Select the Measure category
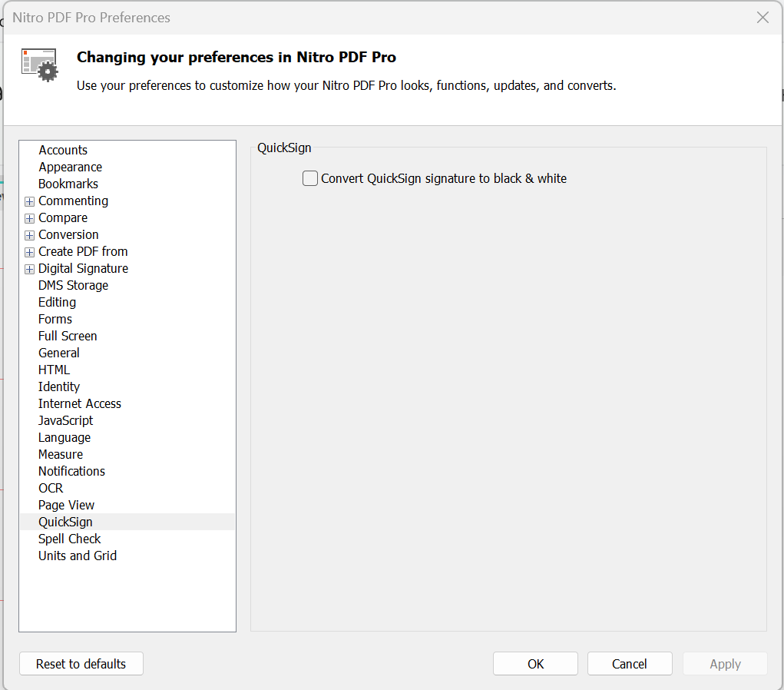Viewport: 784px width, 690px height. click(x=61, y=454)
